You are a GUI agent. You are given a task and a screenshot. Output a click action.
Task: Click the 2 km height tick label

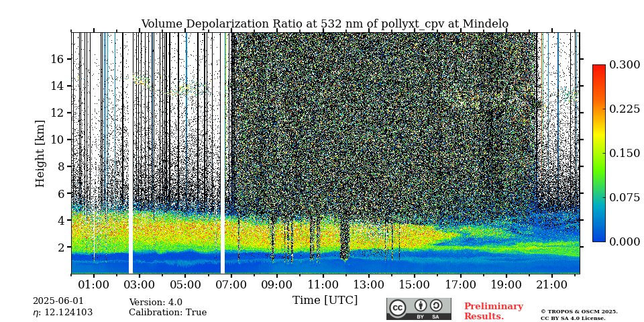click(x=62, y=248)
